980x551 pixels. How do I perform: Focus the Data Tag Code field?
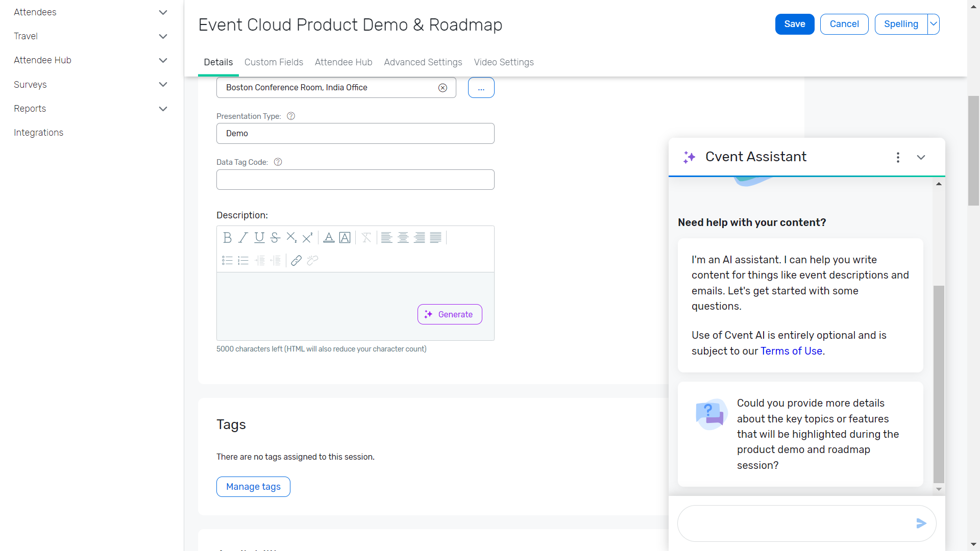(355, 180)
